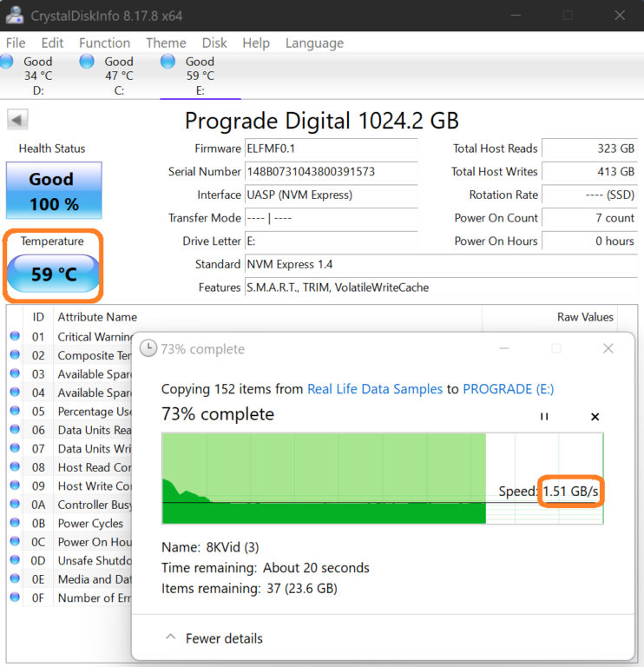Select the E: drive status orb
The width and height of the screenshot is (644, 667).
(168, 62)
